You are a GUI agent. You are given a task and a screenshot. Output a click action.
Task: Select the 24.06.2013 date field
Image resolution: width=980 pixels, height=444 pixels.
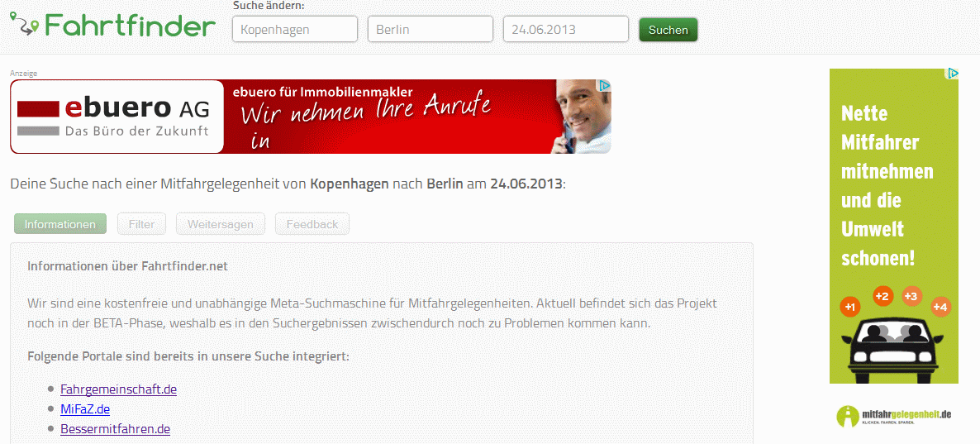[x=565, y=30]
